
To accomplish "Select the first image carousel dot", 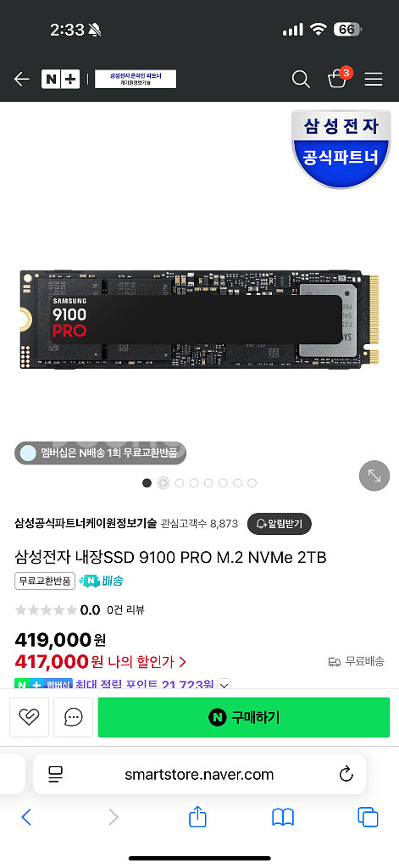I will coord(147,483).
